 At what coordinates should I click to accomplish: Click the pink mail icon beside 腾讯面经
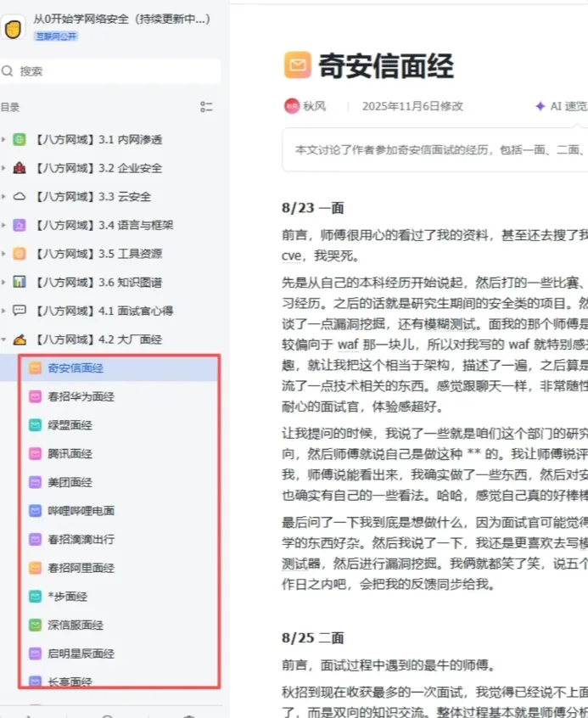(36, 454)
